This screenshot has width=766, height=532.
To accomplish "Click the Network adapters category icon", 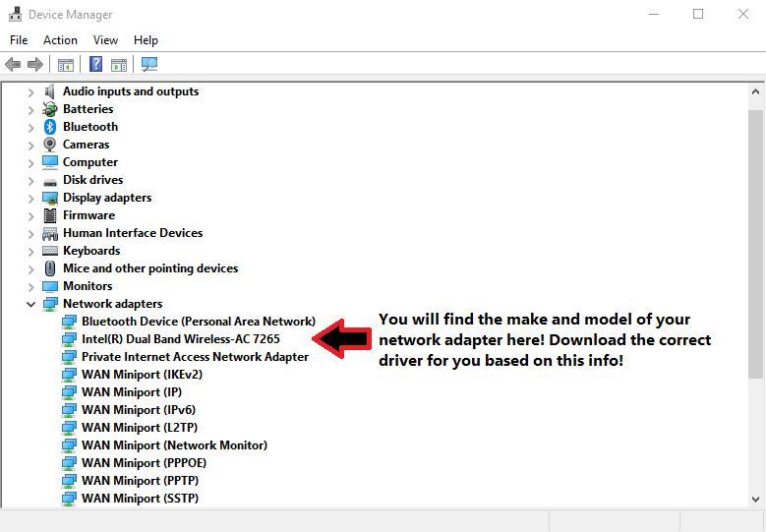I will coord(50,304).
